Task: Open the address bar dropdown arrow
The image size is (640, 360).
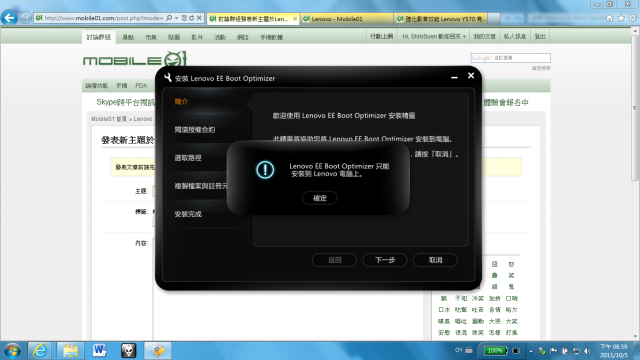Action: [176, 18]
